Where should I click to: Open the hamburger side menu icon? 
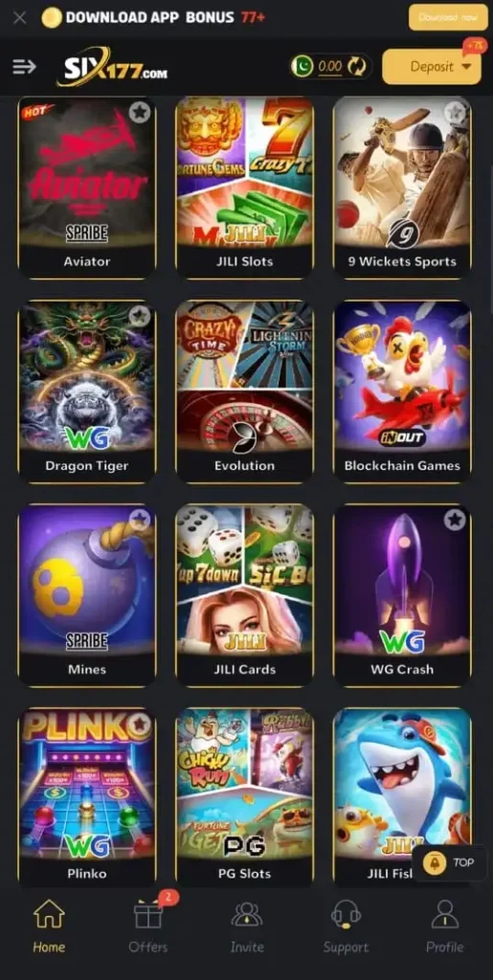coord(24,66)
